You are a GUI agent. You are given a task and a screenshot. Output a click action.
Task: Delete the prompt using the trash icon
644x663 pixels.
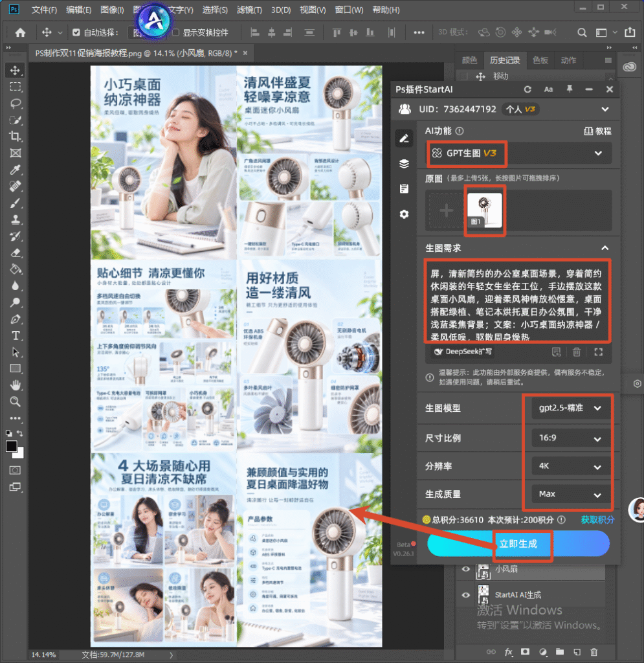pos(577,352)
